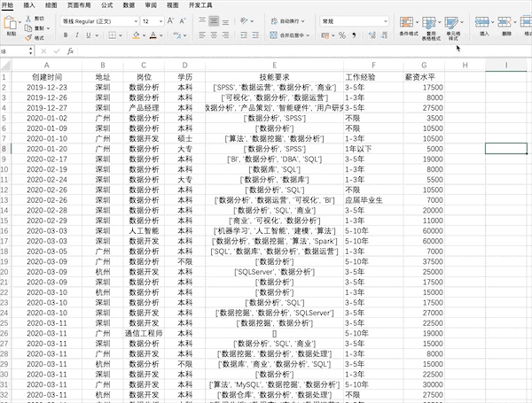Decrease font size with the smaller A
Viewport: 532px width, 403px height.
(x=183, y=21)
